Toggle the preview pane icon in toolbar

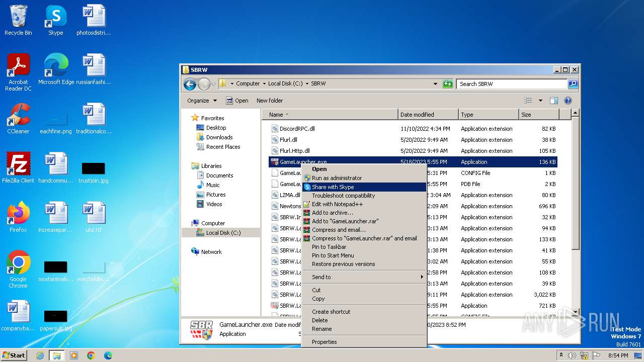(x=554, y=101)
